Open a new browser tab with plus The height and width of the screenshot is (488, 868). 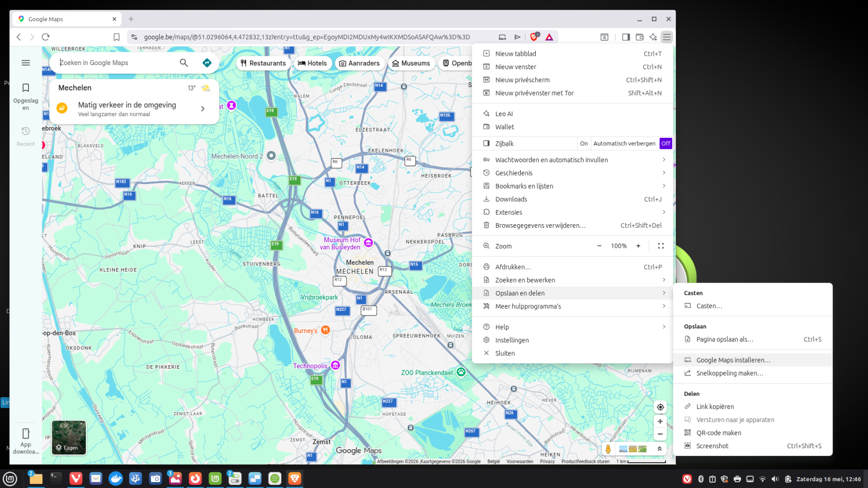click(131, 19)
